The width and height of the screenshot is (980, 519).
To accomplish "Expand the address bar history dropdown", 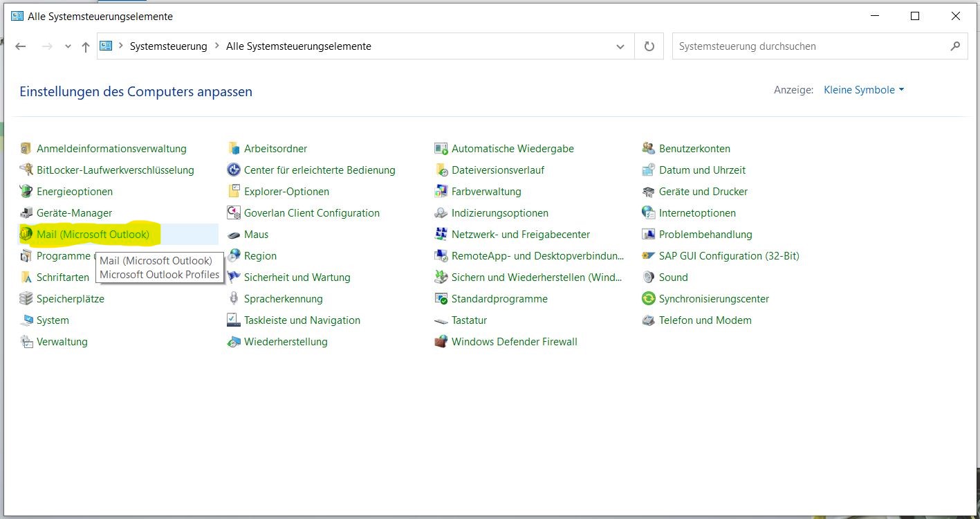I will 620,46.
